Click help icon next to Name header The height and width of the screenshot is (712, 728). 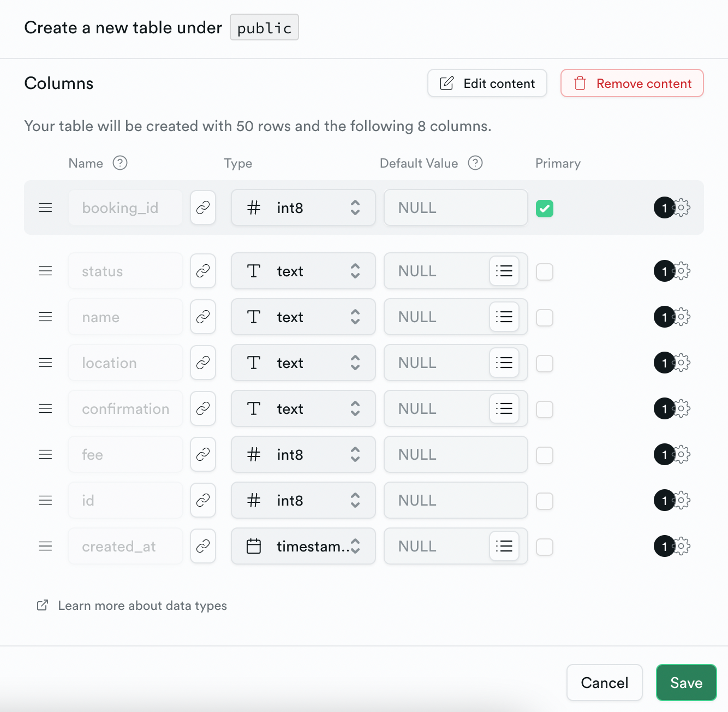(x=120, y=163)
